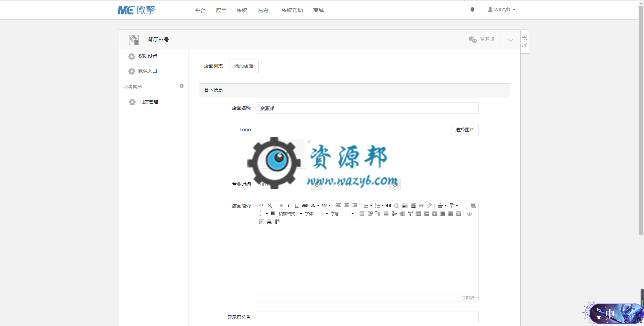Open 平台 in top navigation

200,10
